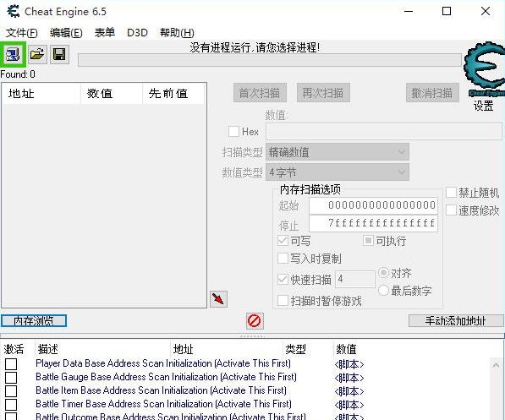Viewport: 505px width, 420px height.
Task: Click the 撤消扫描 button
Action: coord(432,93)
